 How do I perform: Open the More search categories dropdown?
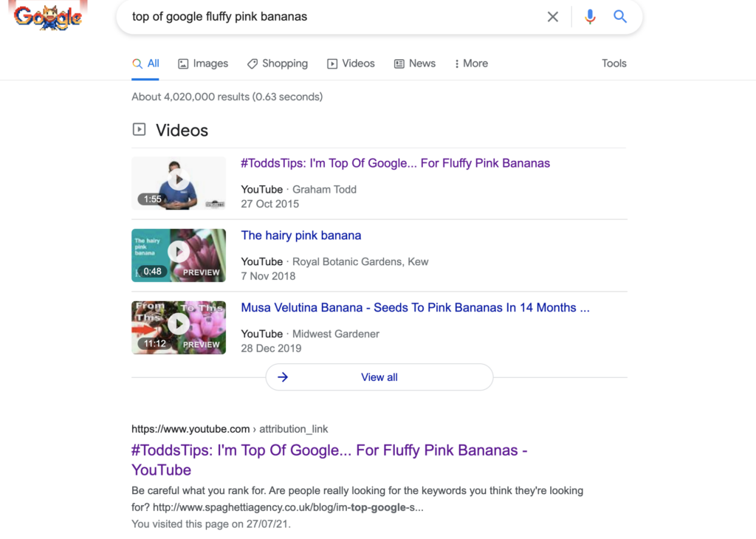coord(471,63)
